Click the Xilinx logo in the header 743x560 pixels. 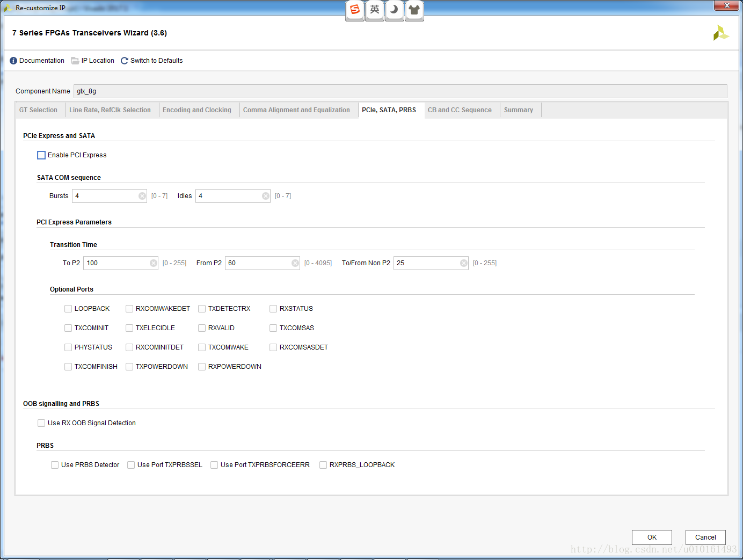tap(720, 33)
